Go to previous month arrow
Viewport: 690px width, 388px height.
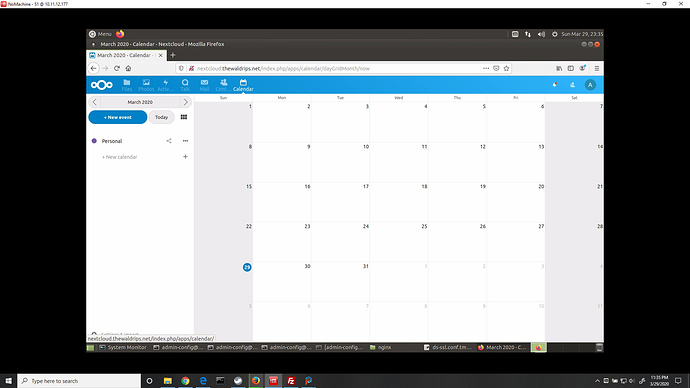click(94, 102)
